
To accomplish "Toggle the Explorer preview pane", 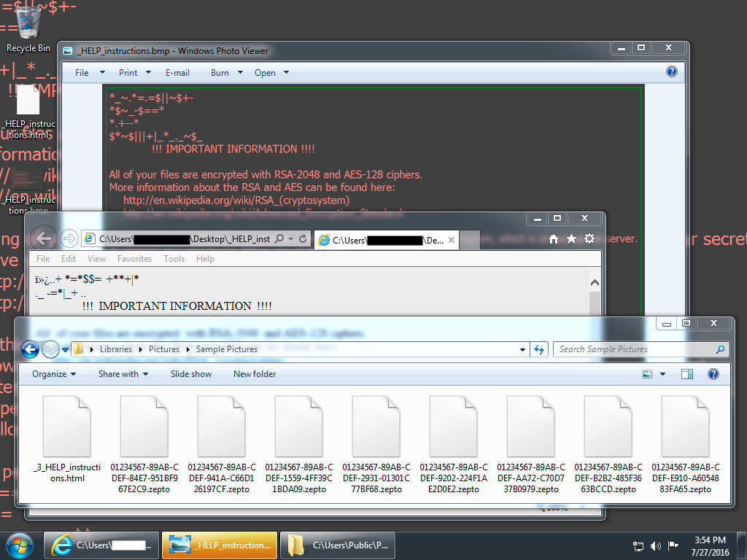I will click(686, 374).
